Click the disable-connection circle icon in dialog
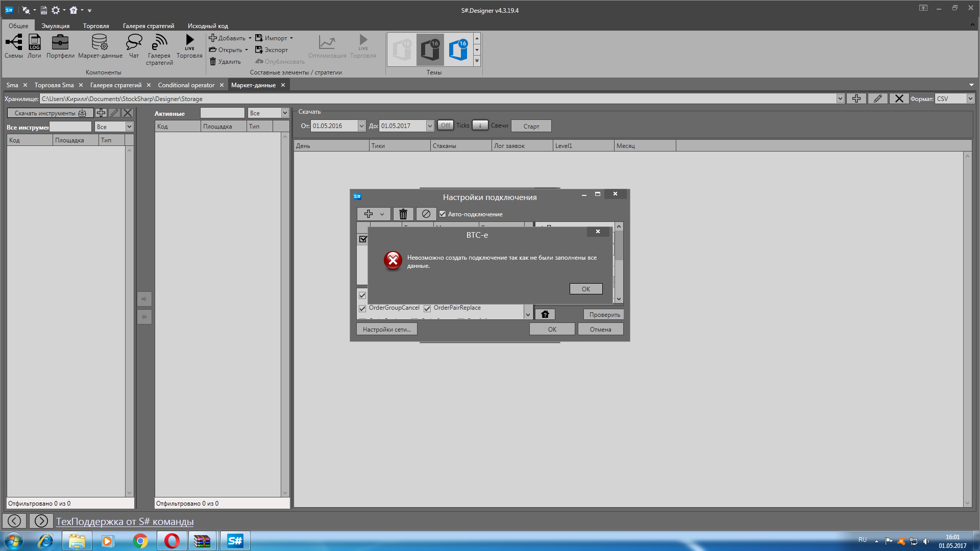This screenshot has height=551, width=980. 426,214
